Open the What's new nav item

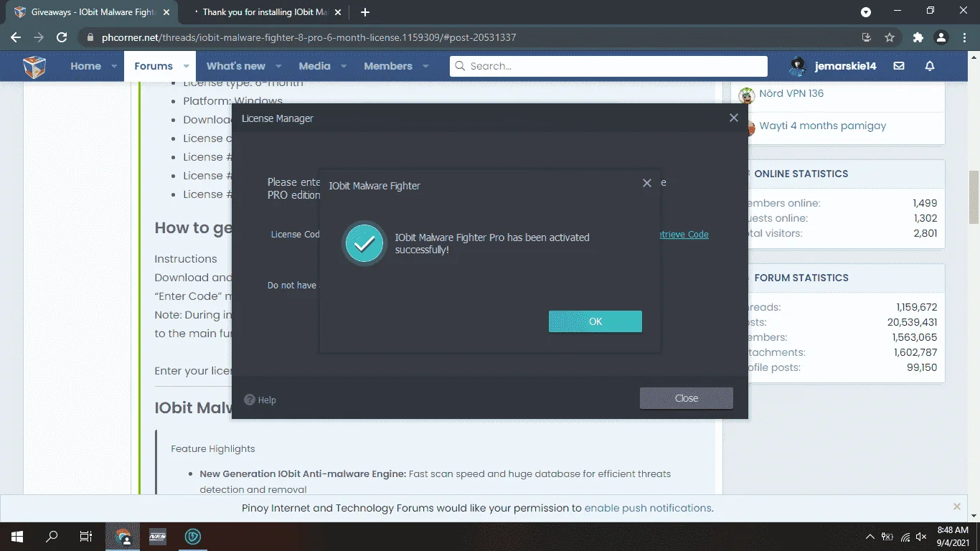pyautogui.click(x=236, y=66)
